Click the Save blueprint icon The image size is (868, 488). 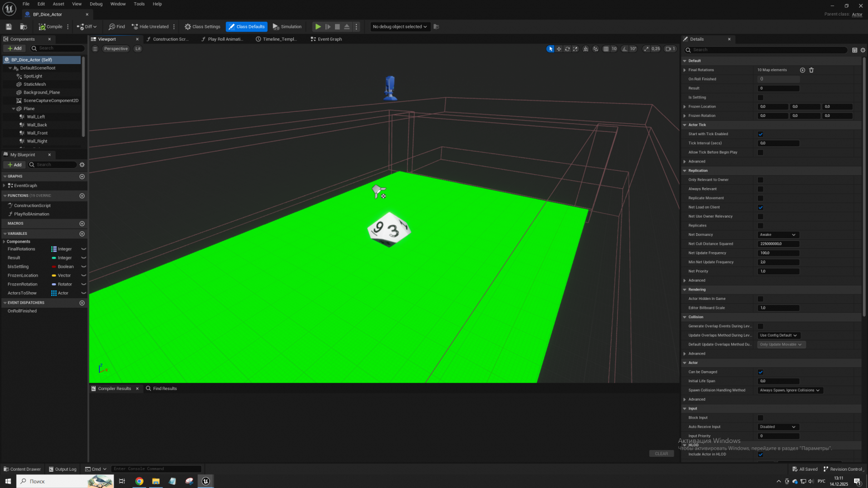[x=8, y=27]
